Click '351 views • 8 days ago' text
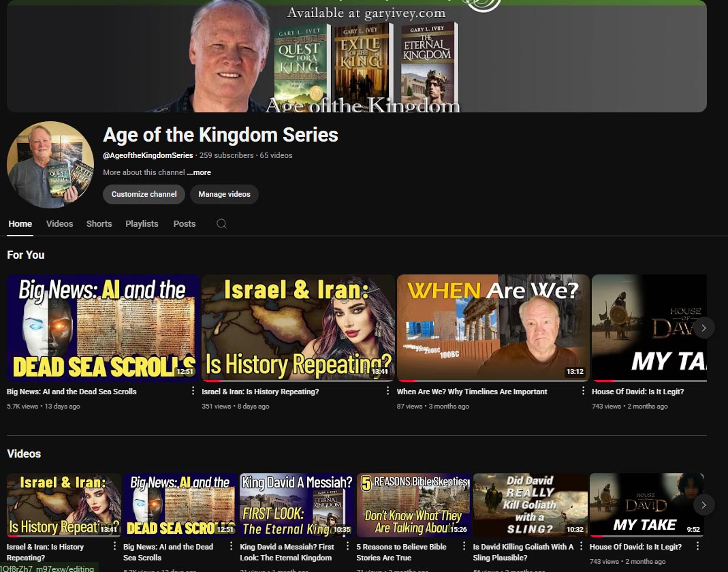This screenshot has height=572, width=728. [236, 407]
